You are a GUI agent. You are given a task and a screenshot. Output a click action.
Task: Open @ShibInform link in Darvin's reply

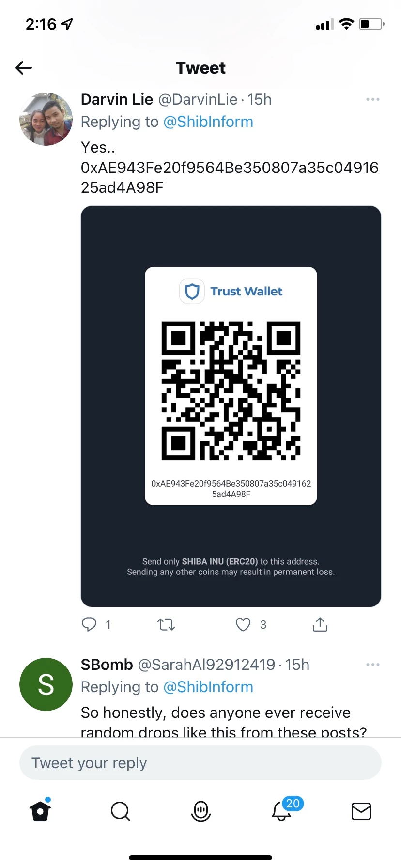[208, 122]
